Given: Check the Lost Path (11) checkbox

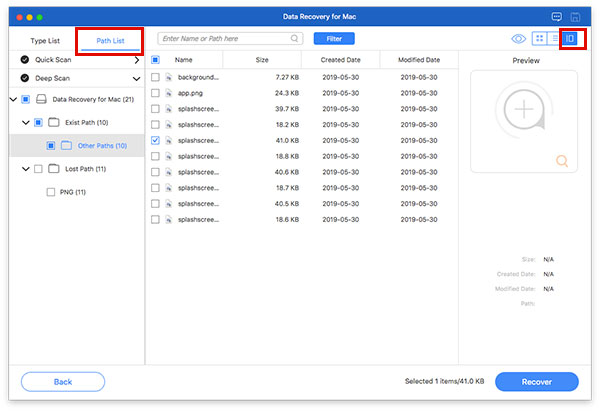Looking at the screenshot, I should (x=38, y=169).
